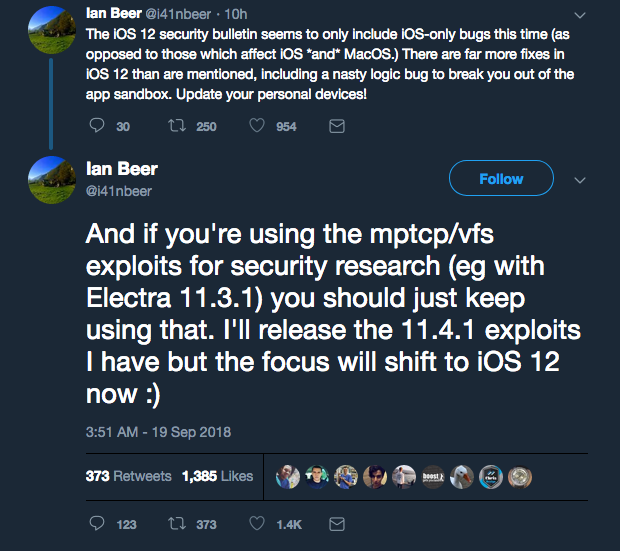Open the first tweet's chevron options menu
The image size is (620, 551).
580,15
